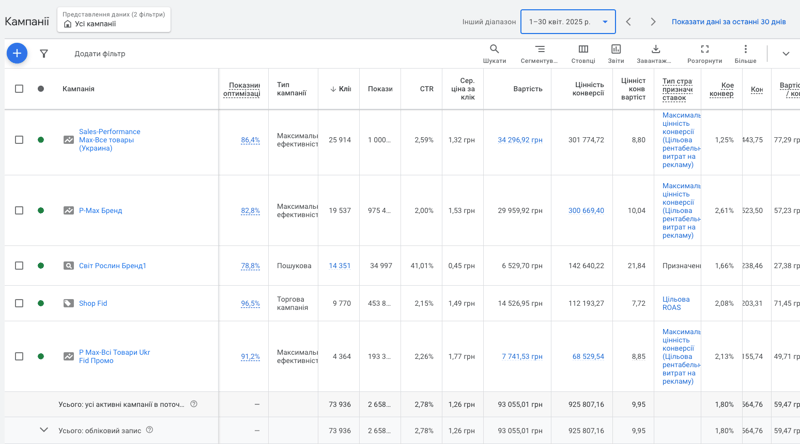Open the date range dropdown 1–30 квіт. 2025
800x444 pixels.
(x=568, y=22)
